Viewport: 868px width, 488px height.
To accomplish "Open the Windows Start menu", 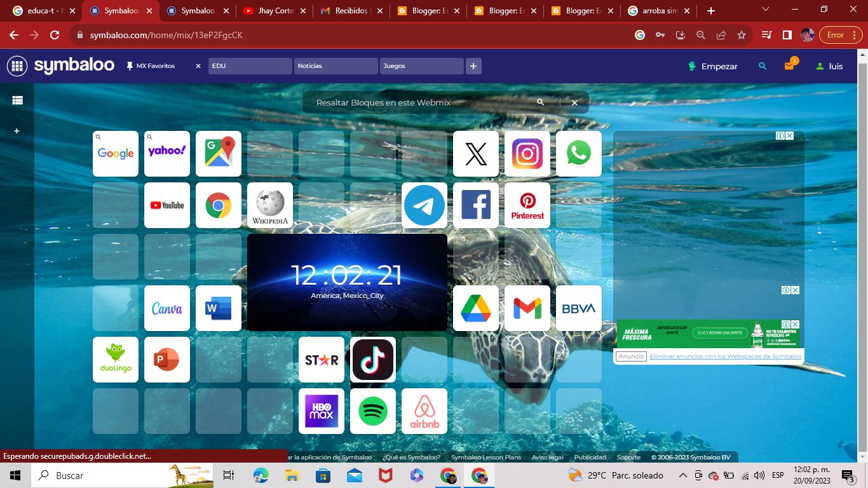I will click(x=15, y=475).
